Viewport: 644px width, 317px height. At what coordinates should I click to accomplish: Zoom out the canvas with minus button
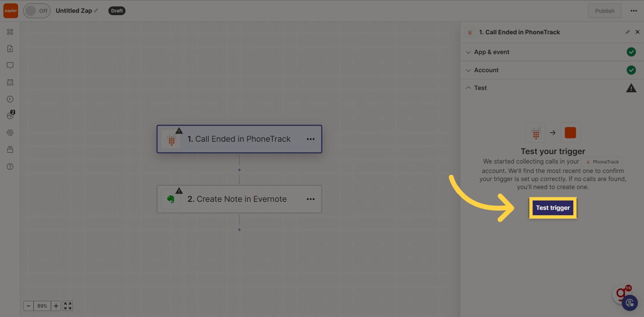(x=29, y=306)
